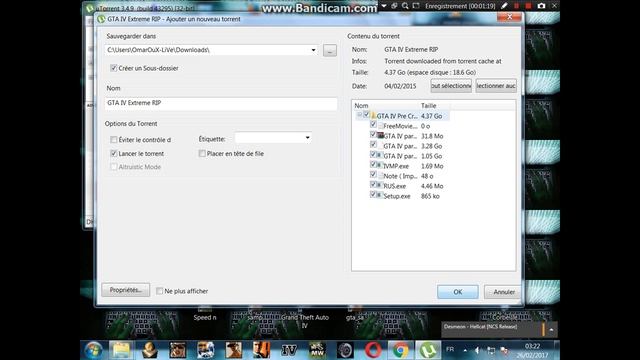This screenshot has width=640, height=360.
Task: Switch to uTorrent in the taskbar
Action: [x=428, y=350]
